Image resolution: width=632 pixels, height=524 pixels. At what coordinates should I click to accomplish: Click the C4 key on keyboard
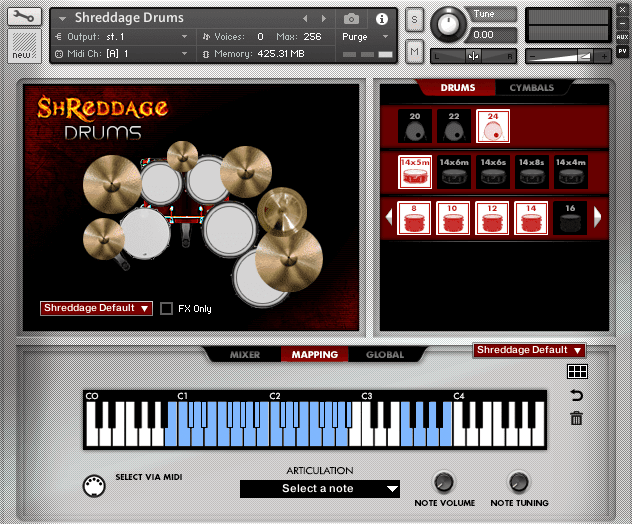click(460, 437)
